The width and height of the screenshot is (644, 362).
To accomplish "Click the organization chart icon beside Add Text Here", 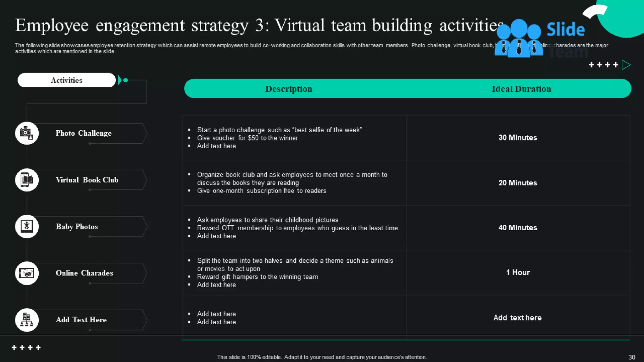I will (x=27, y=320).
